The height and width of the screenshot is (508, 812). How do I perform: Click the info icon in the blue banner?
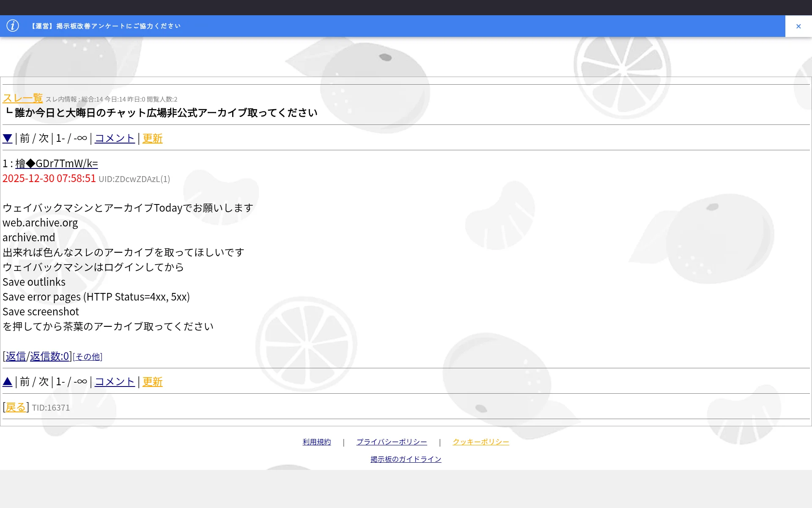point(13,26)
